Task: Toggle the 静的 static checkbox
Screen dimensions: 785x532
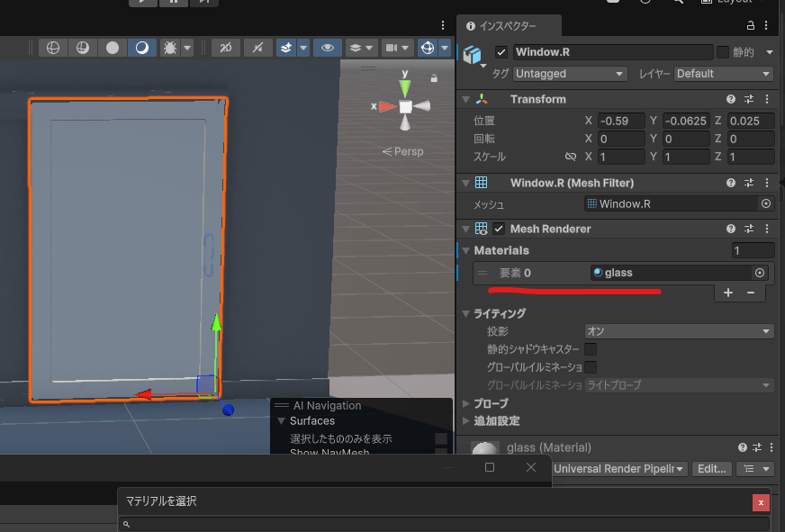Action: click(x=722, y=52)
